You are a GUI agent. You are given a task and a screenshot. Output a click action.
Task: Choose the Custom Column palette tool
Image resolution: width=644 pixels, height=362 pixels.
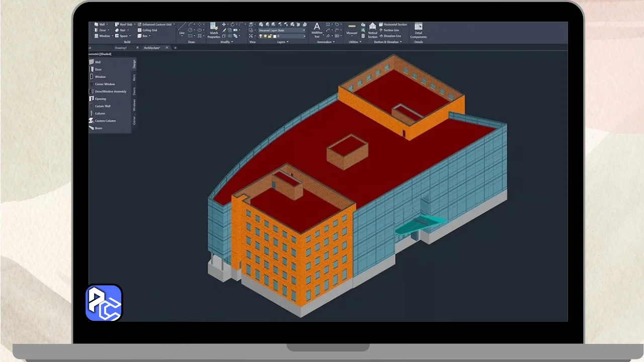point(105,121)
